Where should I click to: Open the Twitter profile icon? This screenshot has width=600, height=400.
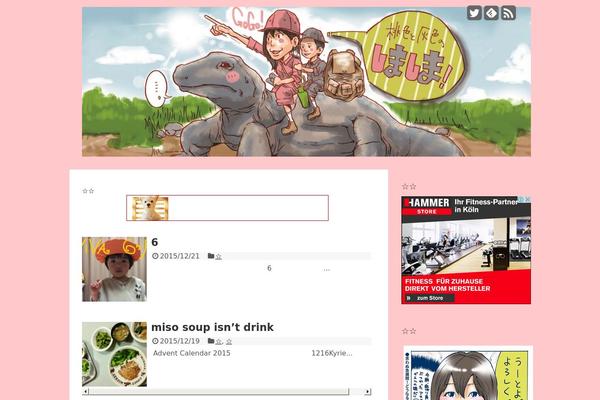click(474, 13)
